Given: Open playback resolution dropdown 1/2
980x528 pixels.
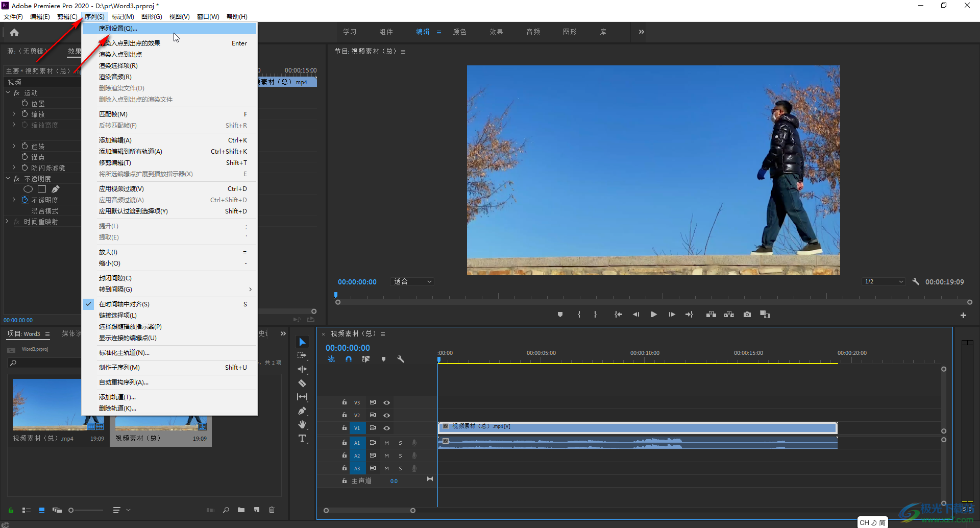Looking at the screenshot, I should coord(884,282).
